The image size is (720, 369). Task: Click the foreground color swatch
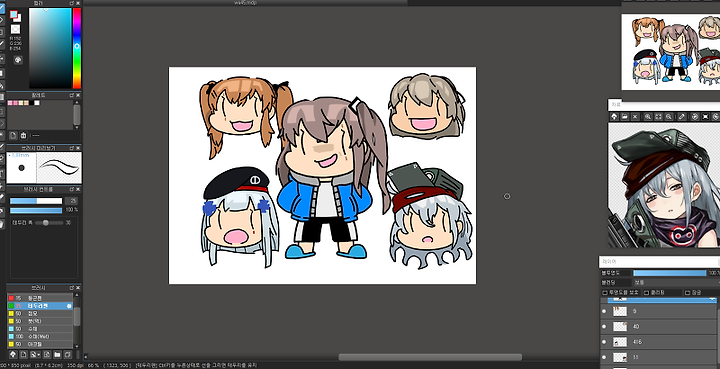[x=13, y=14]
